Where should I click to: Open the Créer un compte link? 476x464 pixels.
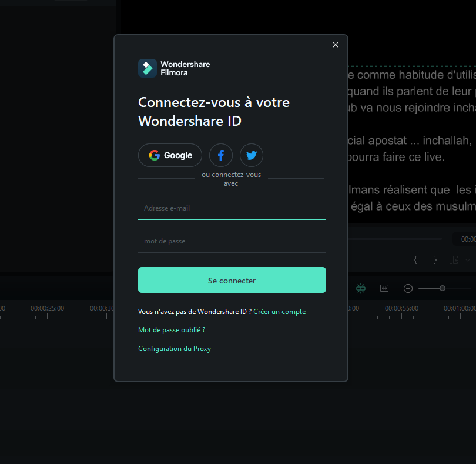click(279, 312)
